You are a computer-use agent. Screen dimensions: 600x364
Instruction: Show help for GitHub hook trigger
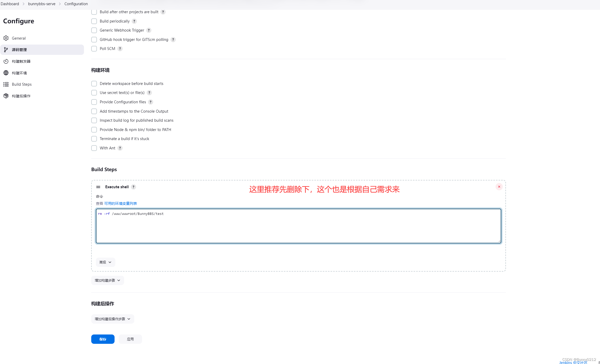pos(173,40)
